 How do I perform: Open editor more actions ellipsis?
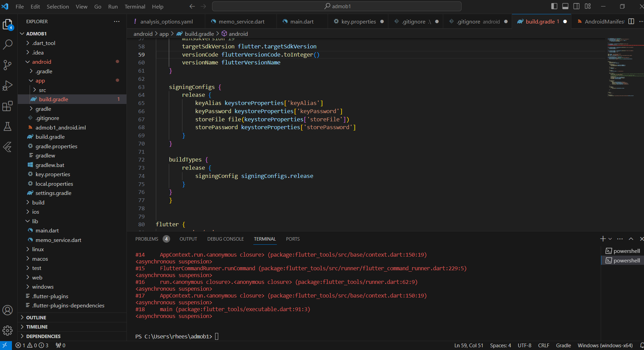coord(641,21)
